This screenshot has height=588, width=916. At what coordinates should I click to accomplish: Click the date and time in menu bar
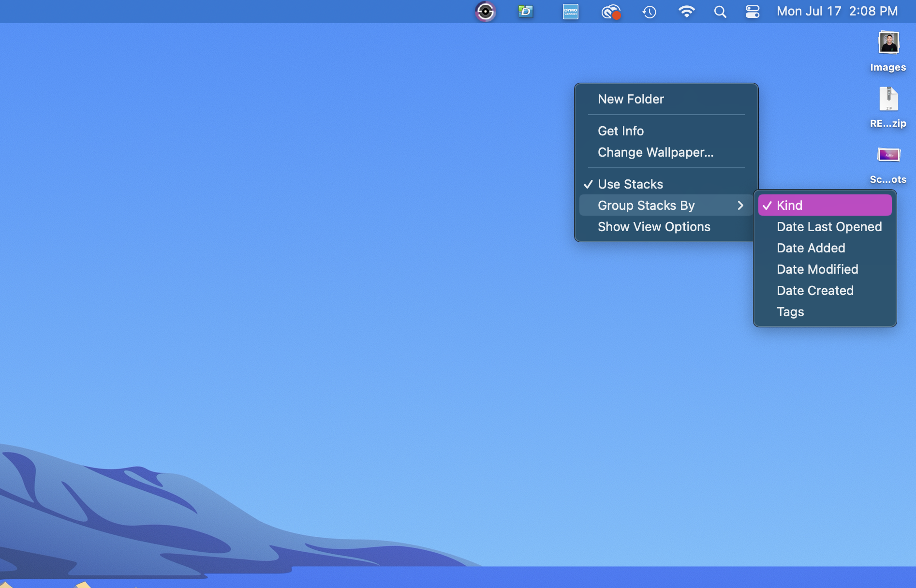click(x=837, y=11)
